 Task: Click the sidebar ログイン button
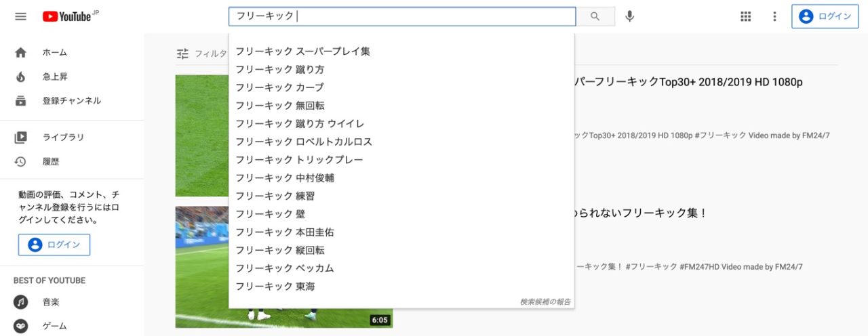pyautogui.click(x=54, y=245)
